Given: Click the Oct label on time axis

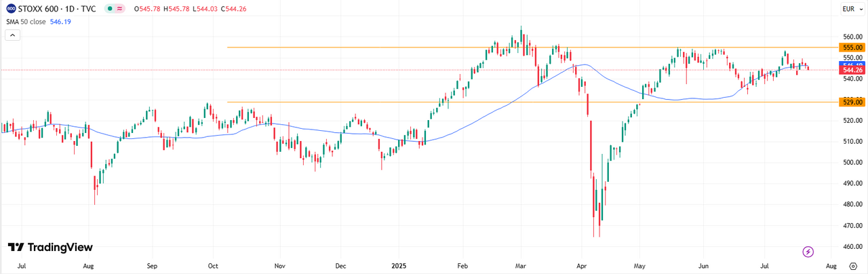Looking at the screenshot, I should tap(213, 267).
